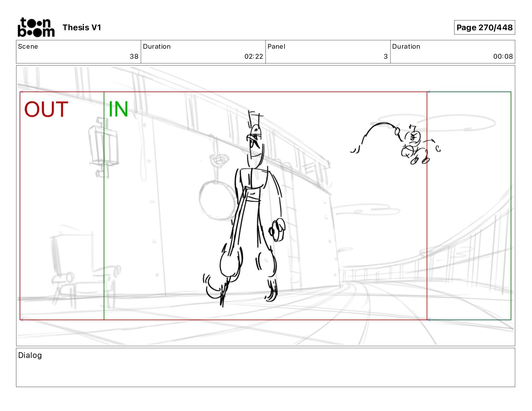The height and width of the screenshot is (411, 532).
Task: Select the scene duration value 02:22
Action: click(254, 56)
